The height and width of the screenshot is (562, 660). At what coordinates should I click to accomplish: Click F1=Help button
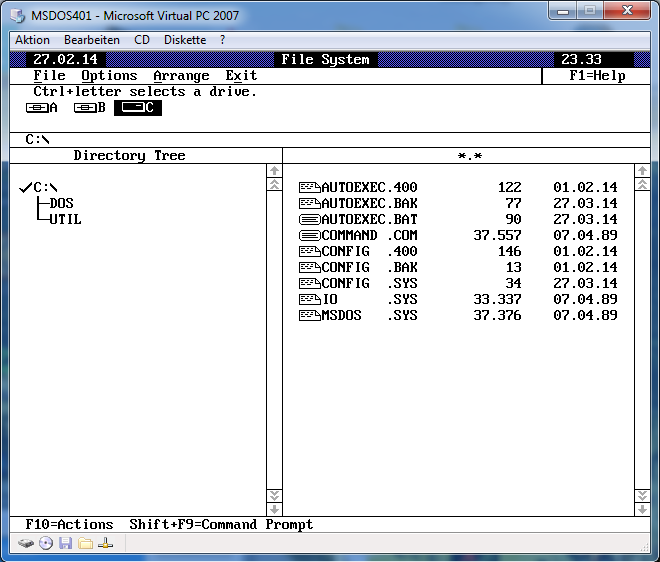point(597,76)
